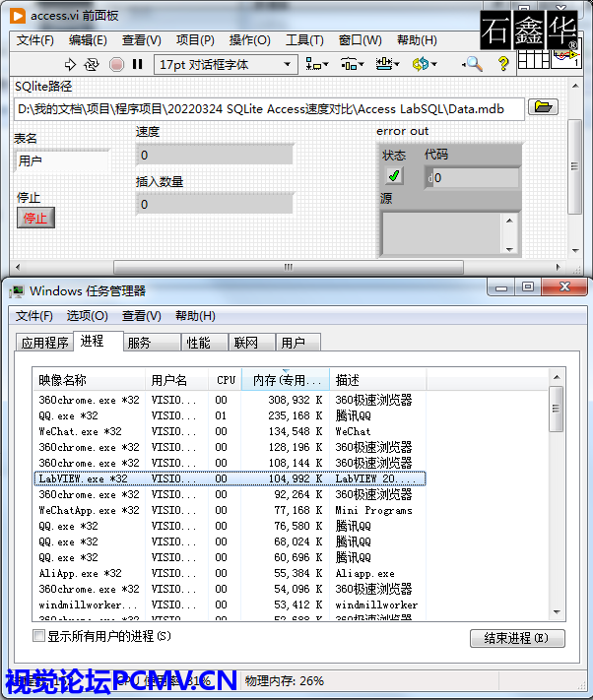The width and height of the screenshot is (593, 700).
Task: Select QQ.exe row with 235,168 K
Action: click(x=230, y=415)
